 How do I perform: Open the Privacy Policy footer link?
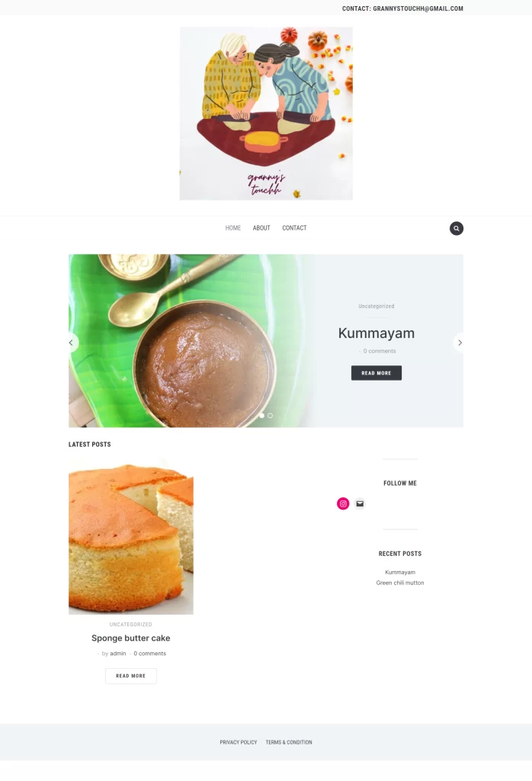239,742
